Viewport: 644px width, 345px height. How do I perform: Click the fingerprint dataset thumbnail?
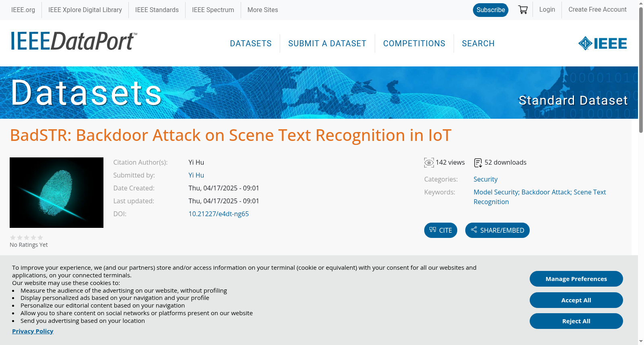[56, 192]
